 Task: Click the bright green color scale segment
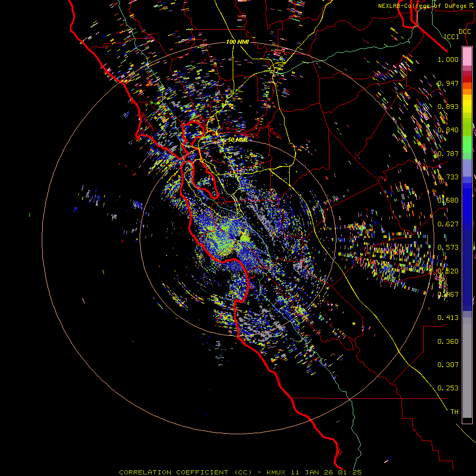tap(467, 144)
